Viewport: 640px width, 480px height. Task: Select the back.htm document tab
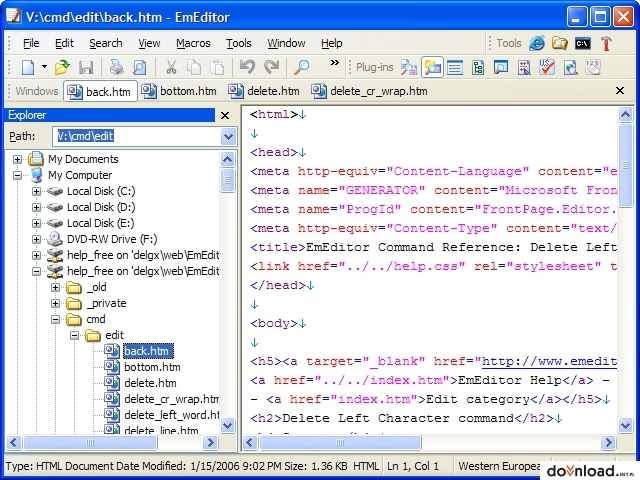[100, 91]
